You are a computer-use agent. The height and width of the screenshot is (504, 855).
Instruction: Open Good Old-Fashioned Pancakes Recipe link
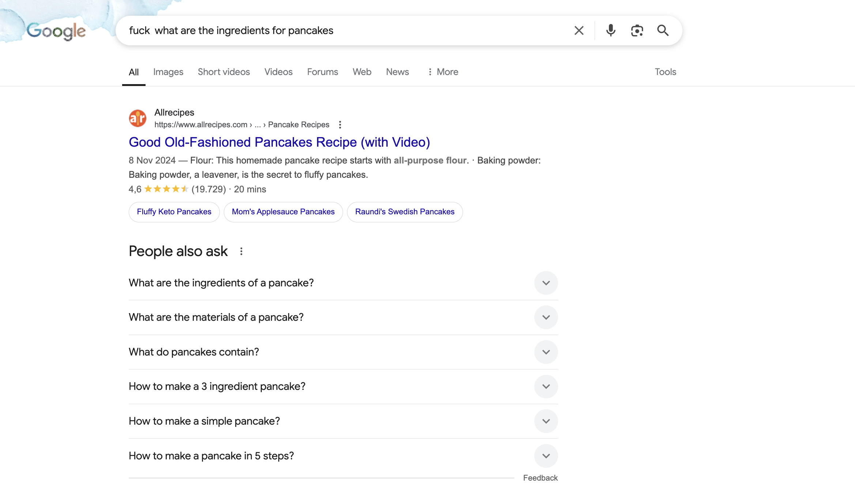279,142
